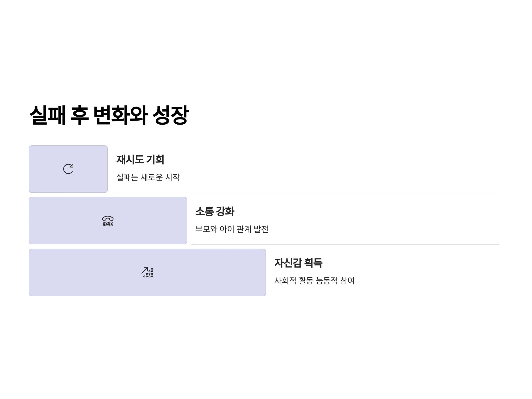Select the slide title 실패 후 변화와 성장
Viewport: 532px width, 399px height.
(109, 115)
